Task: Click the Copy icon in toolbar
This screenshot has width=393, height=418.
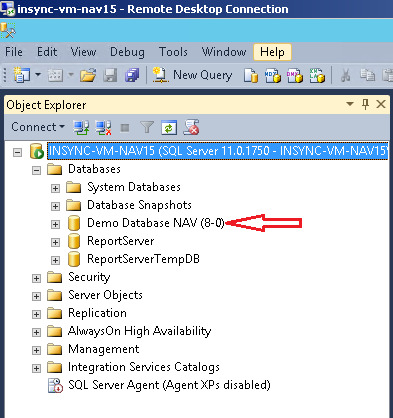Action: click(x=368, y=75)
